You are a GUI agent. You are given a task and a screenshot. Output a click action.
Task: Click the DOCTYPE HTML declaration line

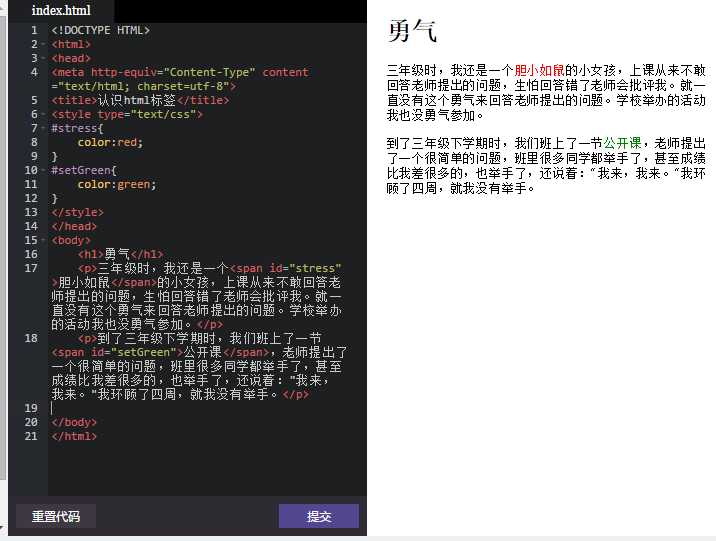(100, 30)
